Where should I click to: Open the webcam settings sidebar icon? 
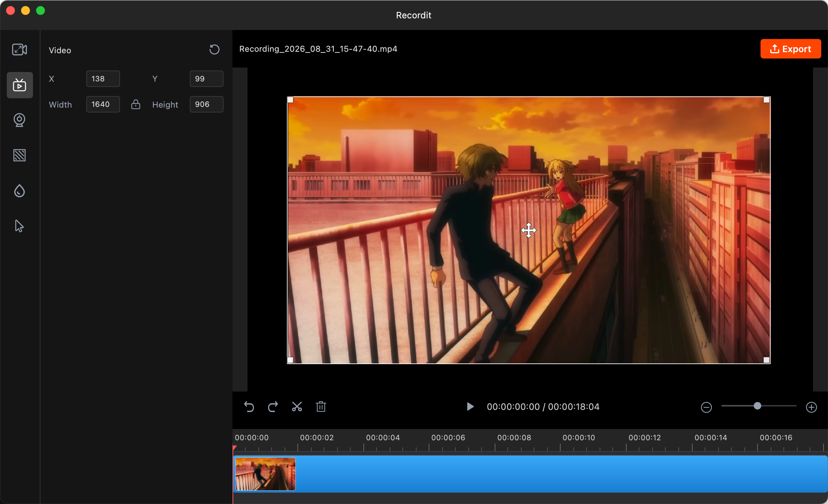(19, 120)
